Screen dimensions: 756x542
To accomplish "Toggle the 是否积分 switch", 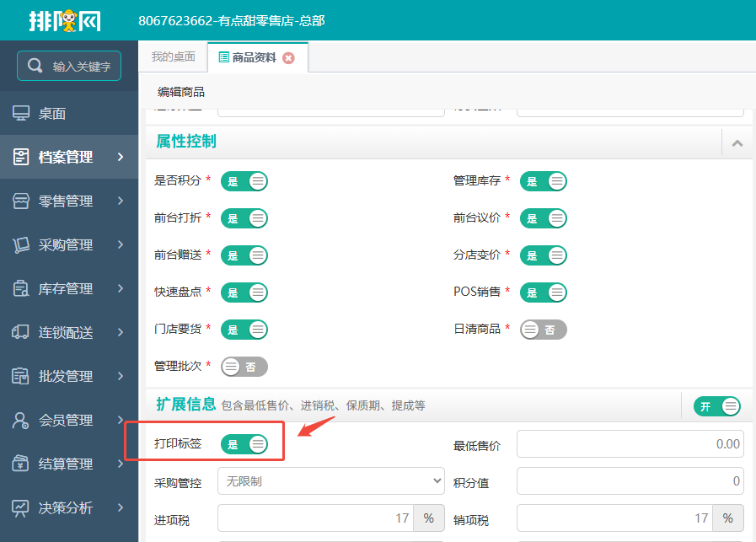I will pyautogui.click(x=244, y=181).
